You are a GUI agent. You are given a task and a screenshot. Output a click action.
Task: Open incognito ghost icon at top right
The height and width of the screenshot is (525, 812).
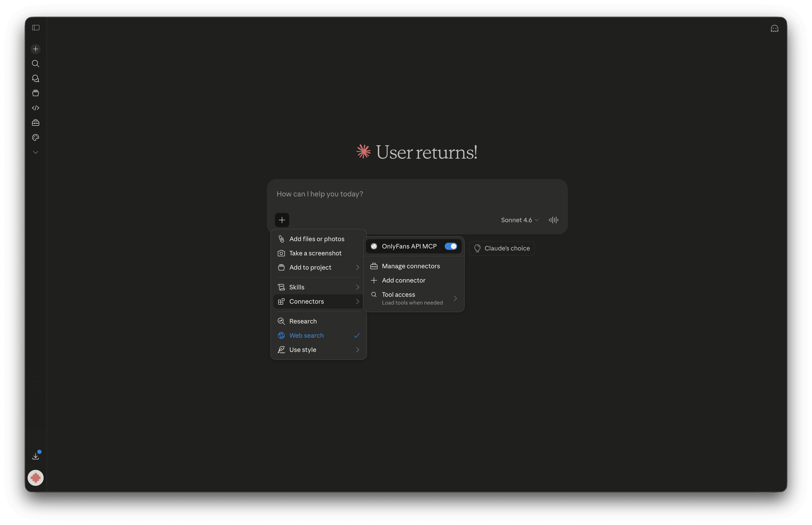click(774, 29)
